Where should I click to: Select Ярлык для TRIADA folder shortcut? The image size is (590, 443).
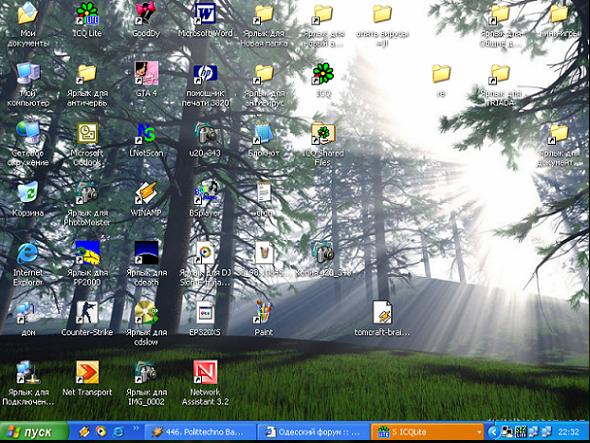500,73
